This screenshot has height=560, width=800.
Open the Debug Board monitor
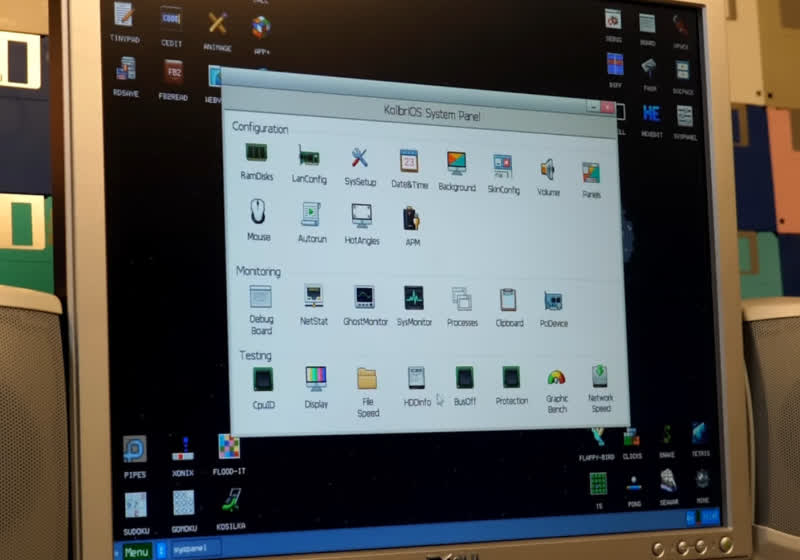click(x=261, y=310)
